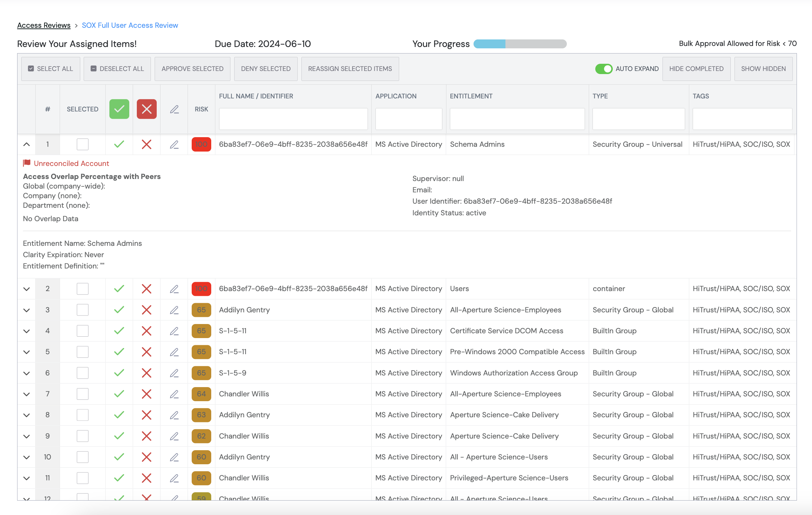The width and height of the screenshot is (812, 515).
Task: Expand row 11 details chevron
Action: tap(26, 478)
